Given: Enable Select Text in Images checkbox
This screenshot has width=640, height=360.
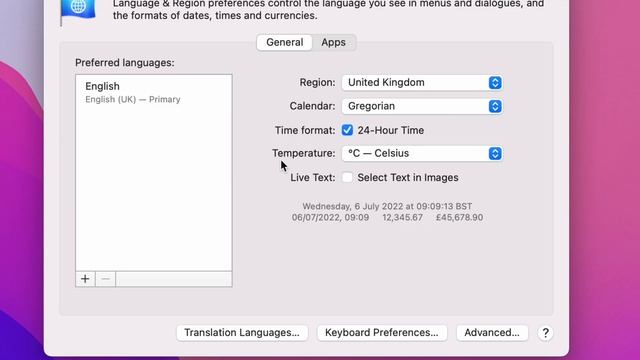Looking at the screenshot, I should (x=347, y=178).
